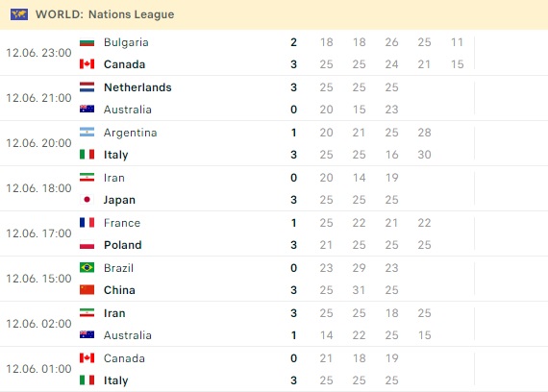Open the 12.06. 02:00 Iran match time
Image resolution: width=548 pixels, height=392 pixels.
pyautogui.click(x=38, y=324)
